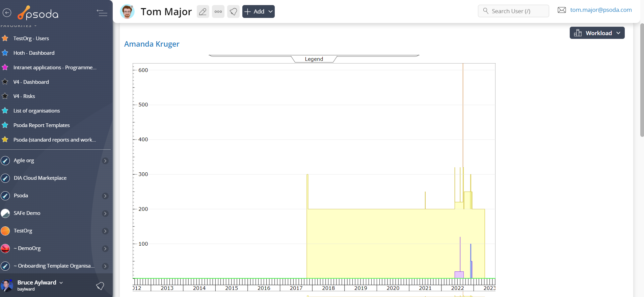644x297 pixels.
Task: Open the Workload dropdown
Action: point(597,33)
